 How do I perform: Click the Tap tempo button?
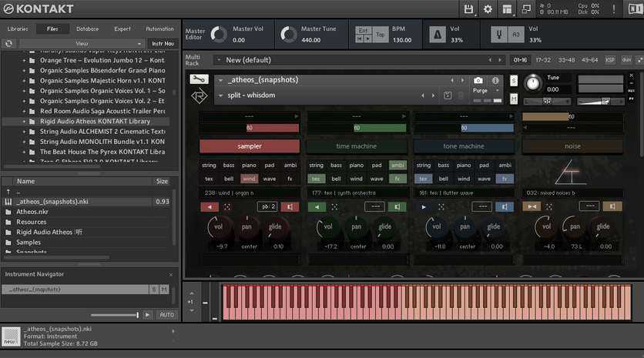pos(381,35)
